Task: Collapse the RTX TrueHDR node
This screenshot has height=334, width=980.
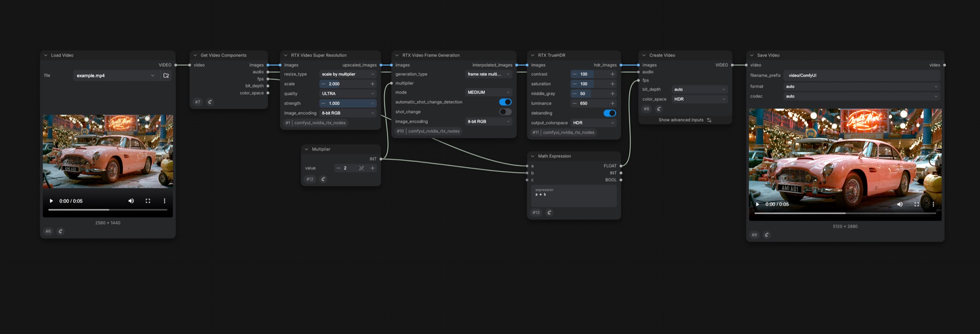Action: (x=532, y=55)
